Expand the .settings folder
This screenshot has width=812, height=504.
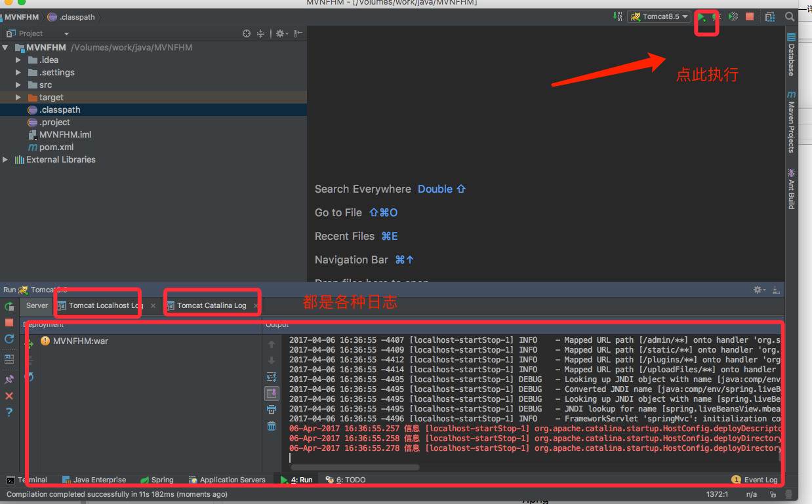tap(18, 73)
